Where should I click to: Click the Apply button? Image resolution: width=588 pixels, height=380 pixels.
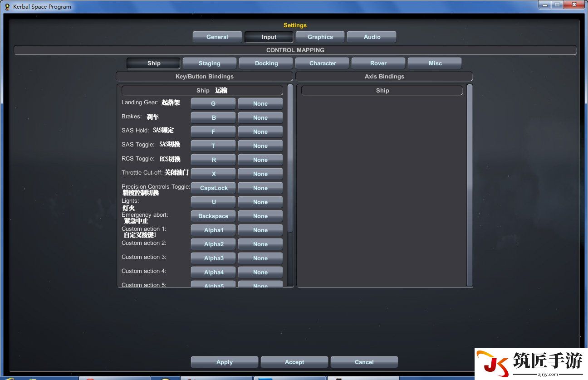click(x=225, y=362)
